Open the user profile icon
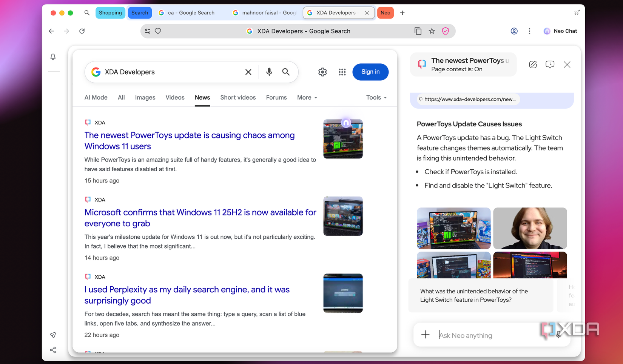Screen dimensions: 623x364 point(514,31)
